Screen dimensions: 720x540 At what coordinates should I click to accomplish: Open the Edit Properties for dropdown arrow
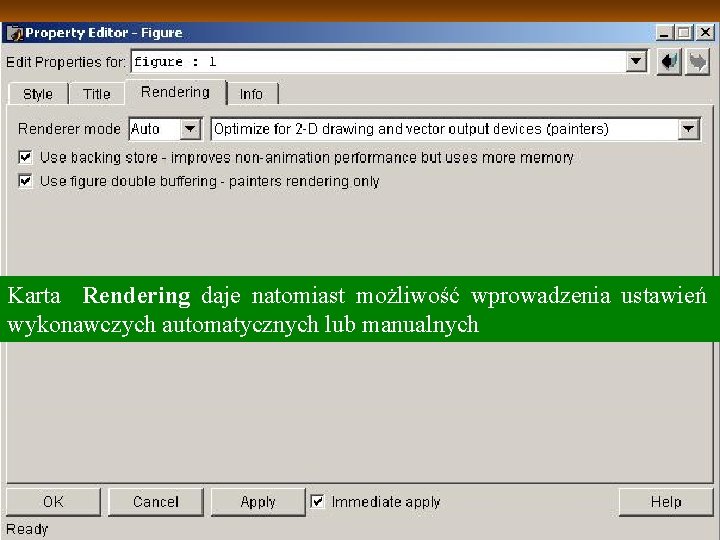click(636, 61)
